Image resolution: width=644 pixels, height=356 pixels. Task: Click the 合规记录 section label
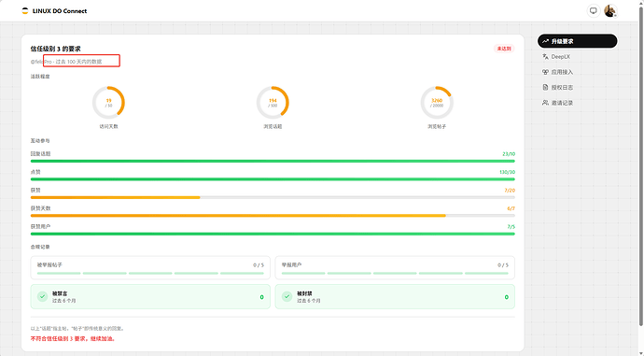click(x=40, y=247)
